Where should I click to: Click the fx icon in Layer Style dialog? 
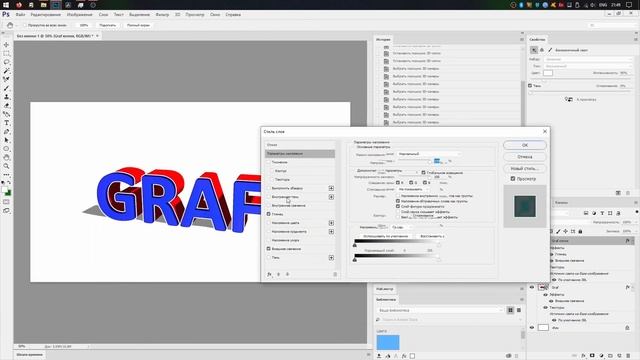click(x=269, y=274)
